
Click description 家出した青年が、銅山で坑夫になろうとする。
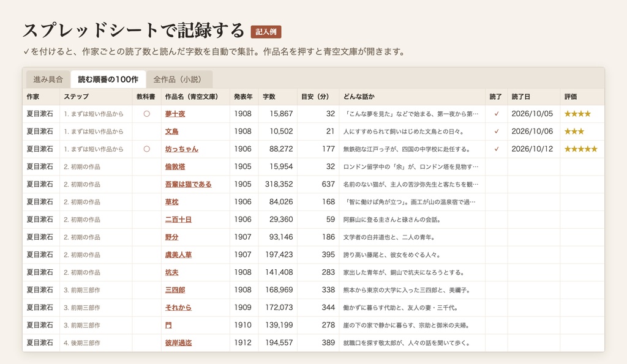[x=404, y=272]
